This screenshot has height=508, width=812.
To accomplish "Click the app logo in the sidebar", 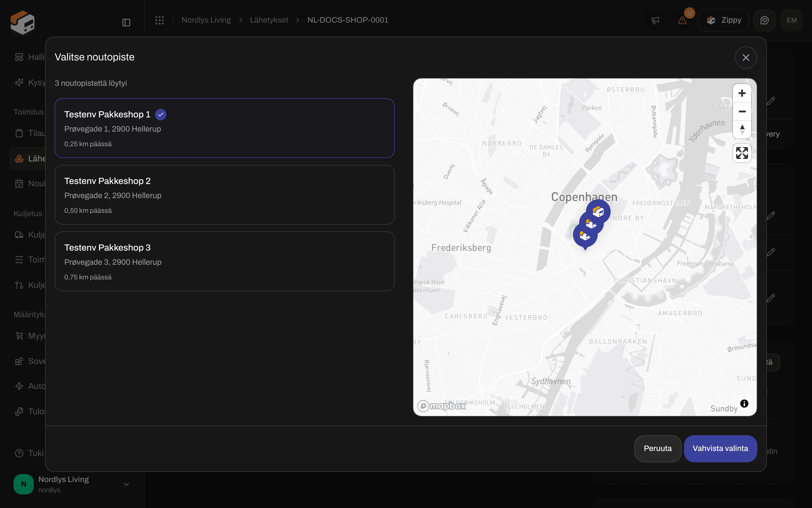I will point(23,22).
